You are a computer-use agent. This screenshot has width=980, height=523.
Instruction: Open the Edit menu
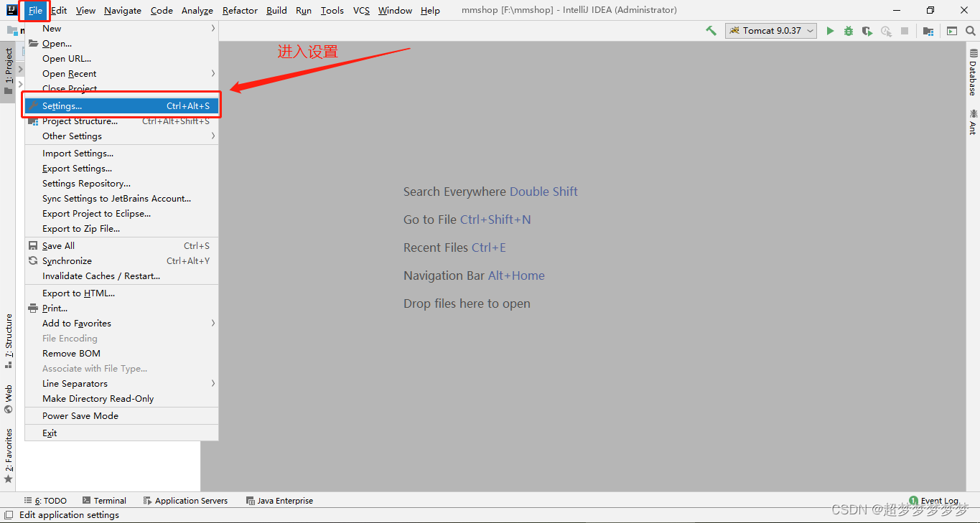pos(59,10)
